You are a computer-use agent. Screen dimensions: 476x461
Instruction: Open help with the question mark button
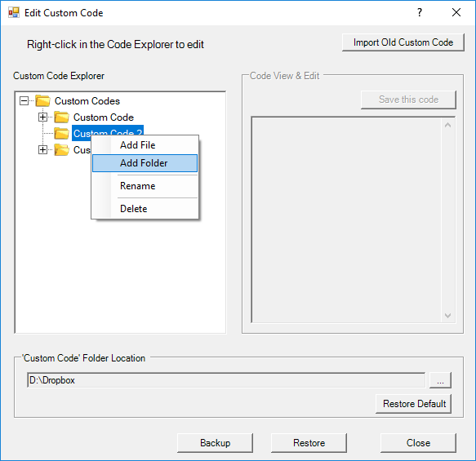coord(420,12)
